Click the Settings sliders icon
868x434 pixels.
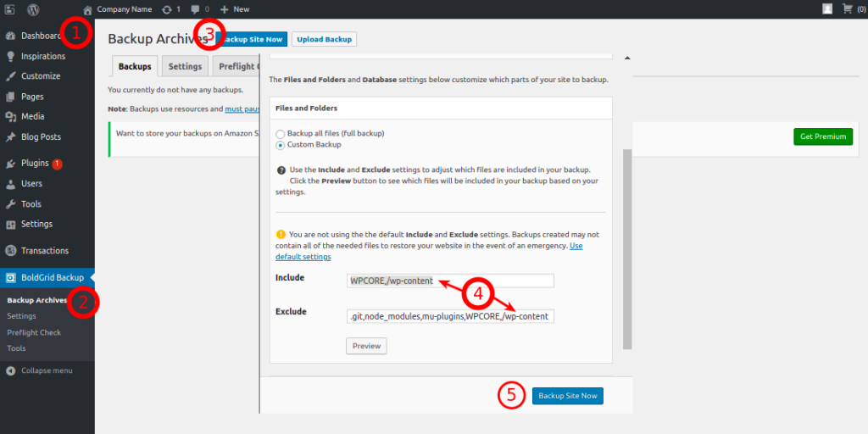[10, 225]
